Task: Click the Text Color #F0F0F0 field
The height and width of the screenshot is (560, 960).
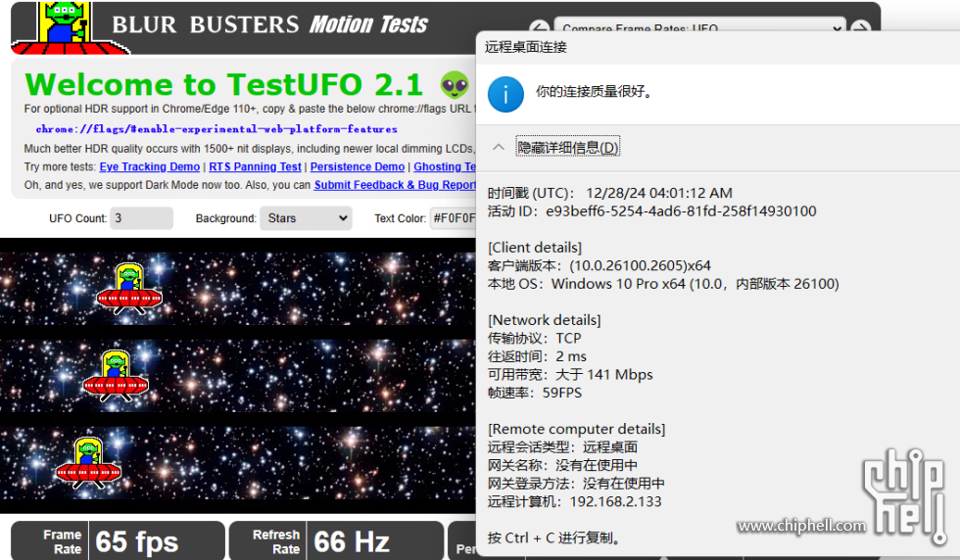Action: tap(453, 218)
